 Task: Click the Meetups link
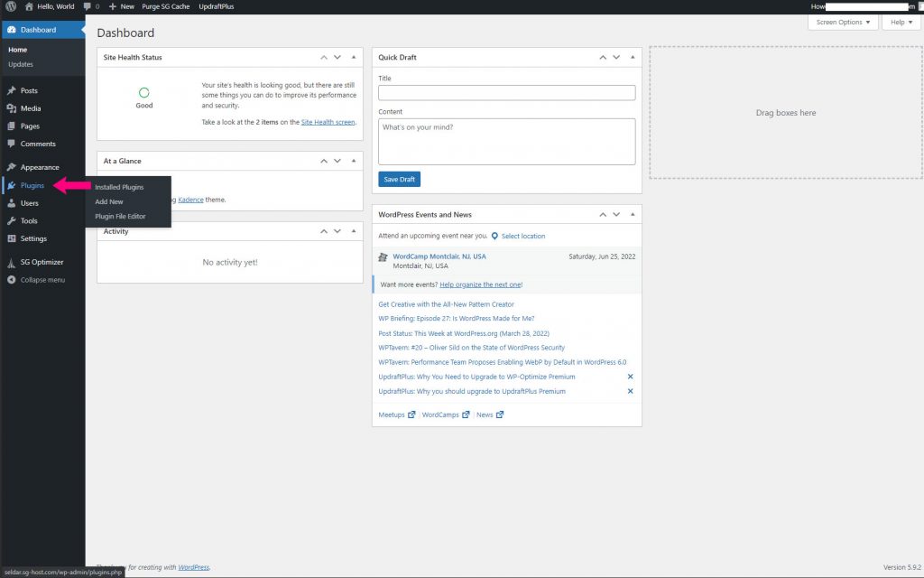point(392,415)
